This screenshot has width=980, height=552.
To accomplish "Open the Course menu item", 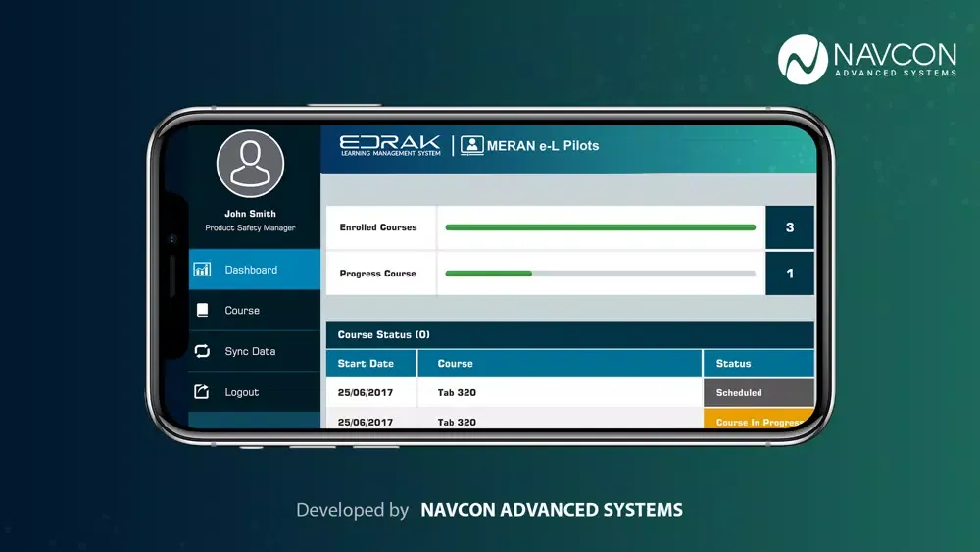I will 255,310.
